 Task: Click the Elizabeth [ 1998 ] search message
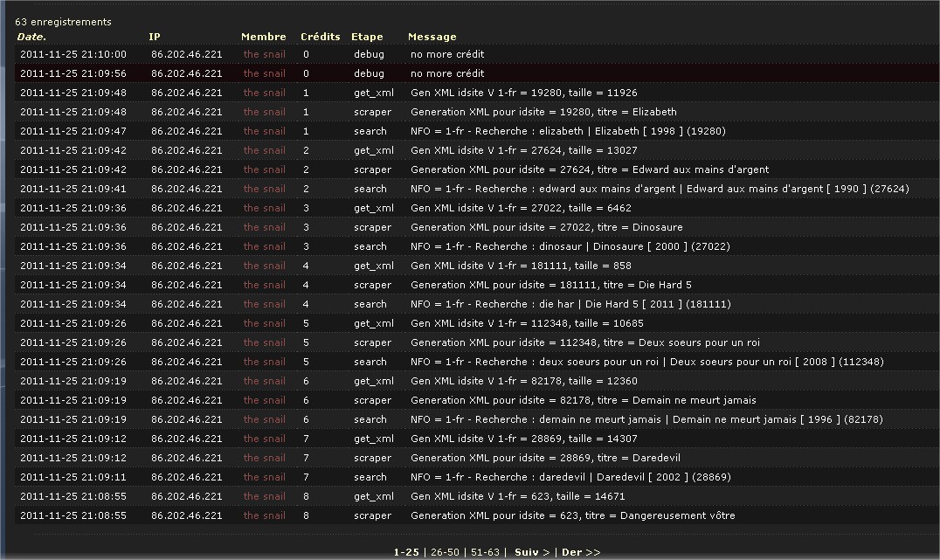tap(569, 131)
